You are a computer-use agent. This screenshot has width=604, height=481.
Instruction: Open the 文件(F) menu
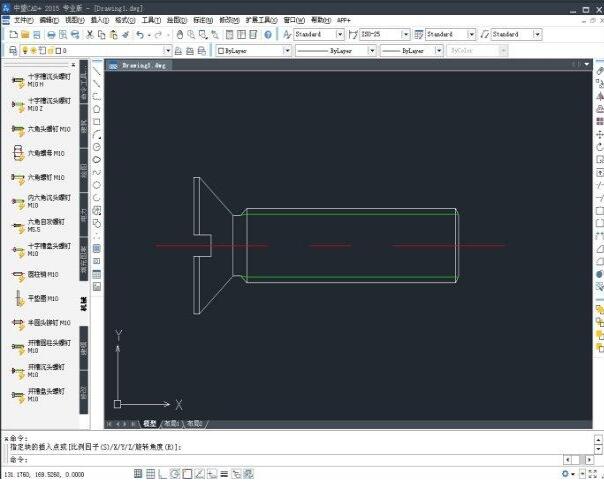point(23,20)
